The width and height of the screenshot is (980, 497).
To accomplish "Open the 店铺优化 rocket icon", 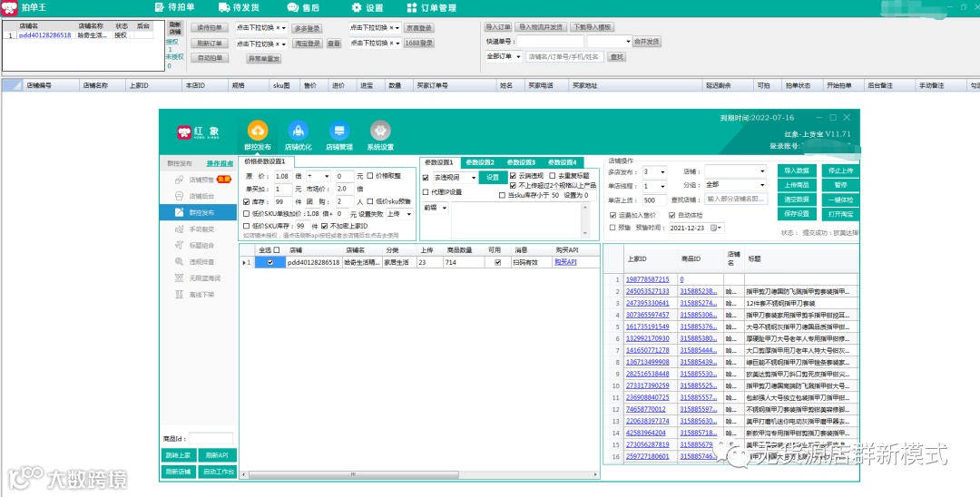I will click(x=299, y=131).
